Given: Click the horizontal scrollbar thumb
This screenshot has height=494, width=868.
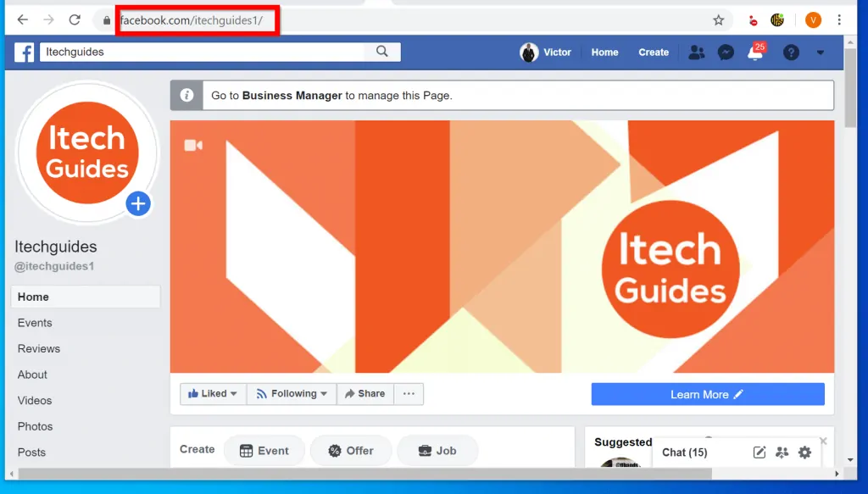Looking at the screenshot, I should pyautogui.click(x=364, y=474).
